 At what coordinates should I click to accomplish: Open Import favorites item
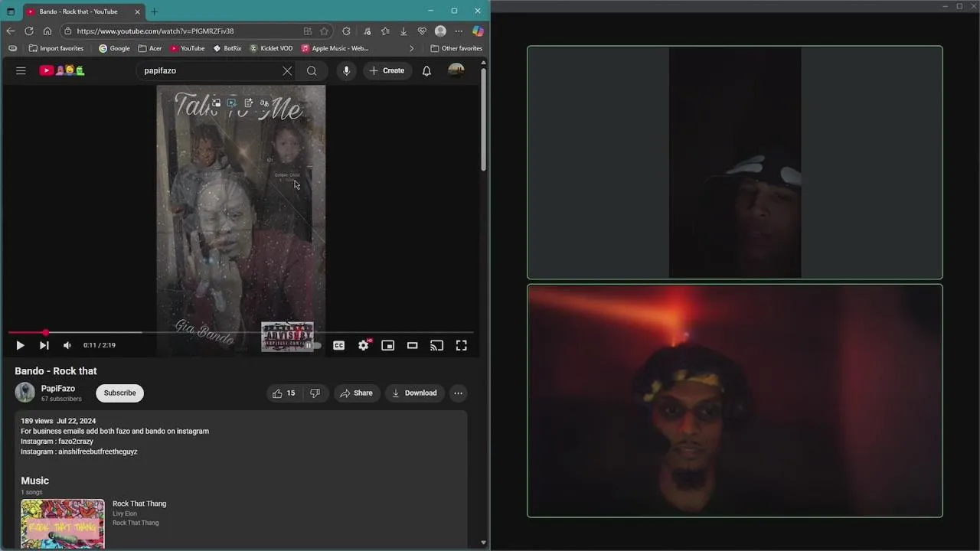pos(56,48)
